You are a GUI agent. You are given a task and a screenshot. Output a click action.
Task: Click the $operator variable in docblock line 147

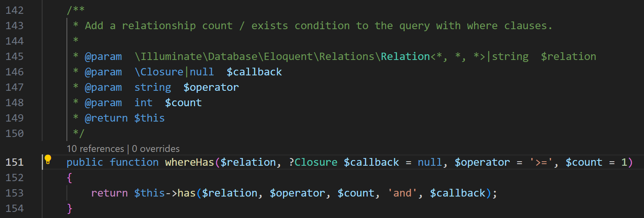point(211,87)
